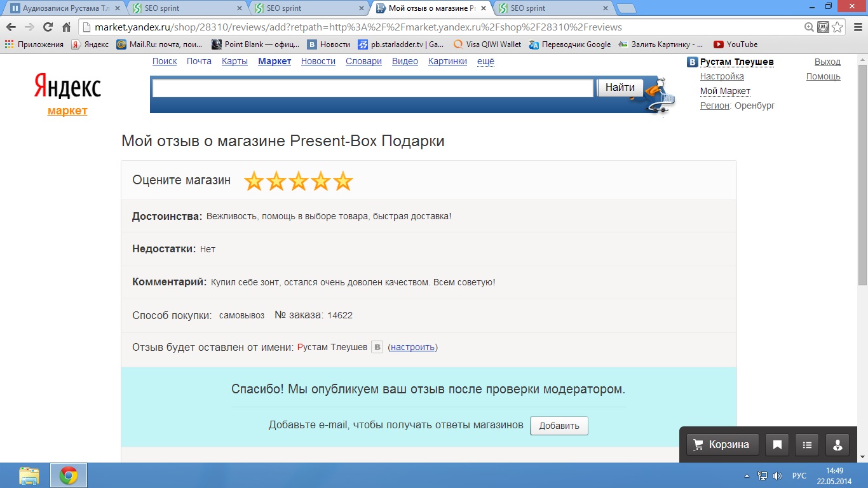868x488 pixels.
Task: Open the Помощь help link
Action: tap(824, 76)
